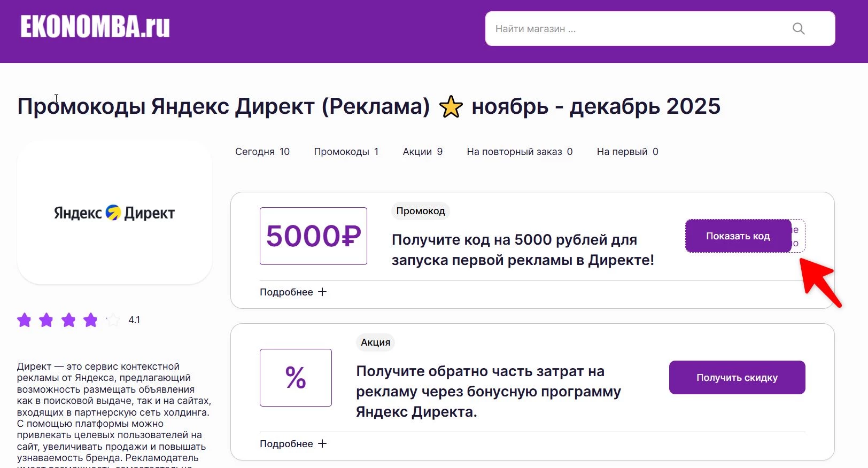
Task: Click the Яндекс Директ logo card
Action: (114, 213)
